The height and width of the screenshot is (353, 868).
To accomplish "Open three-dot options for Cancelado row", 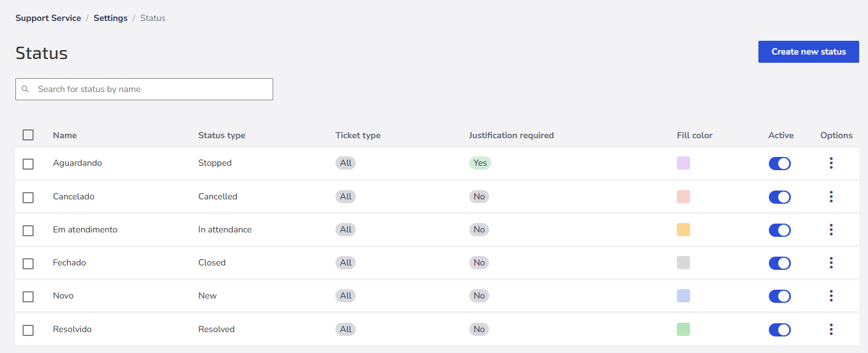I will tap(831, 197).
